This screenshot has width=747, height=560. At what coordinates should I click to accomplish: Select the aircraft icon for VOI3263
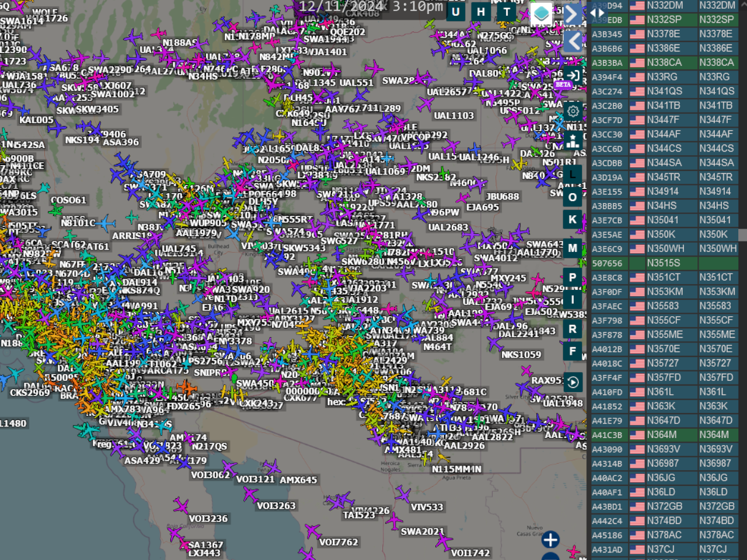(251, 495)
